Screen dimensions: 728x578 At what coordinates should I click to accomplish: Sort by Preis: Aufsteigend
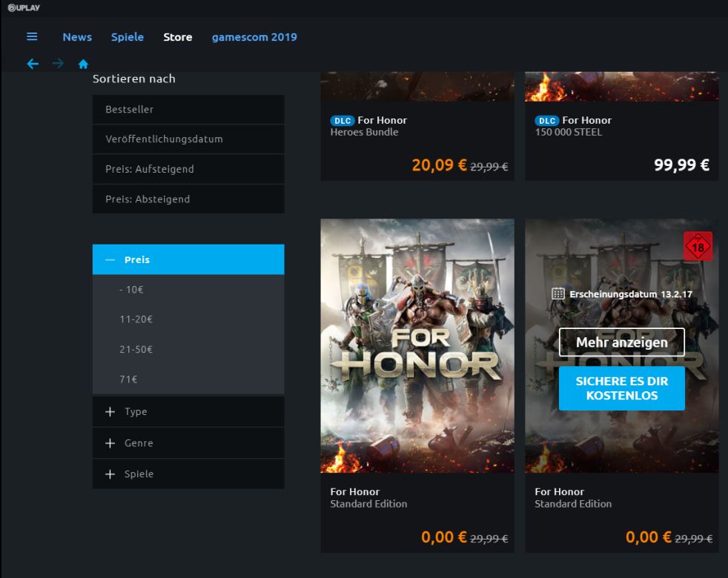point(188,169)
